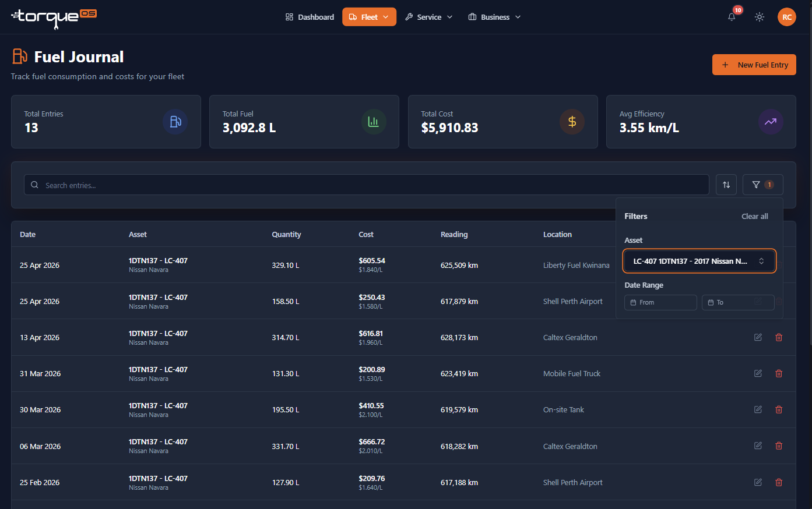This screenshot has width=812, height=509.
Task: Click the 628,173 km reading
Action: pos(459,337)
